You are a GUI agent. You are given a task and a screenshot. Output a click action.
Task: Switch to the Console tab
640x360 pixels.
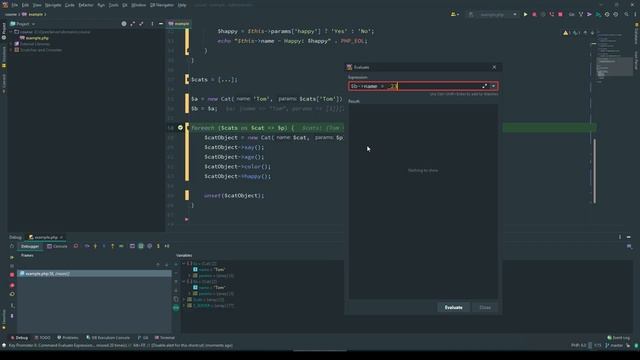[x=57, y=247]
